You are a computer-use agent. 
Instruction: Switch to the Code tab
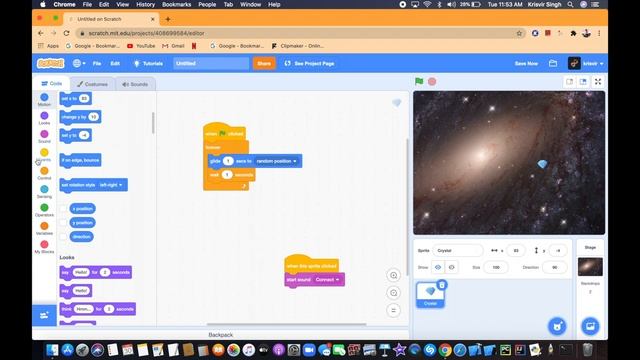[x=51, y=83]
